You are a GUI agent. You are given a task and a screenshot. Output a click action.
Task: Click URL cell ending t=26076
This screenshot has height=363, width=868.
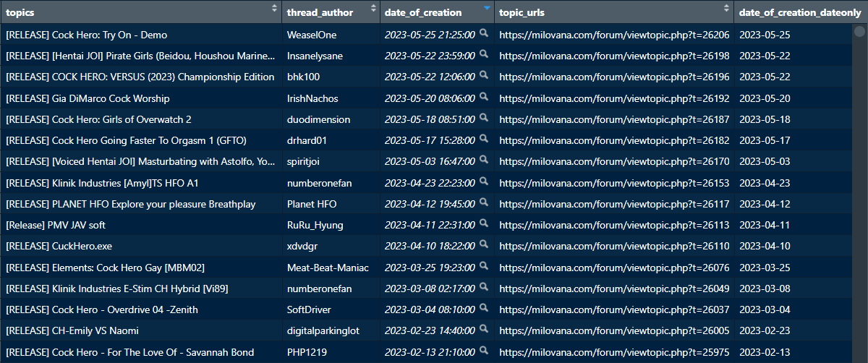click(x=614, y=268)
